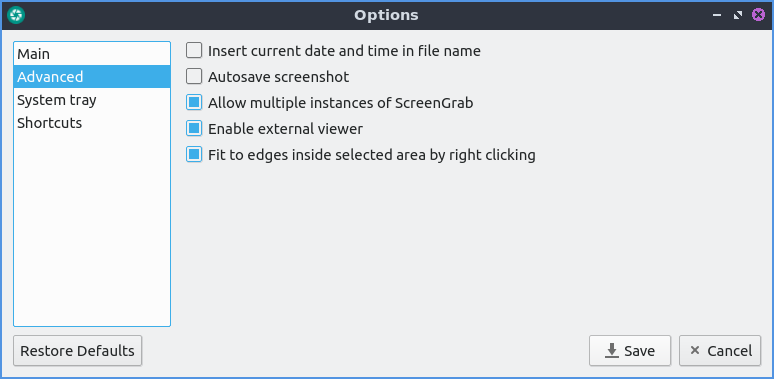Maximize the Options dialog window

point(737,15)
